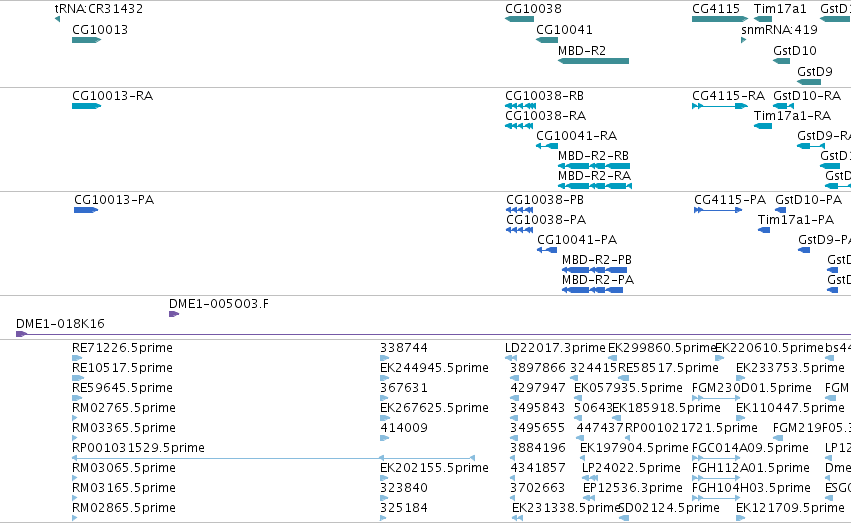Click the CG10013 gene bar
Image resolution: width=851 pixels, height=523 pixels.
[87, 40]
